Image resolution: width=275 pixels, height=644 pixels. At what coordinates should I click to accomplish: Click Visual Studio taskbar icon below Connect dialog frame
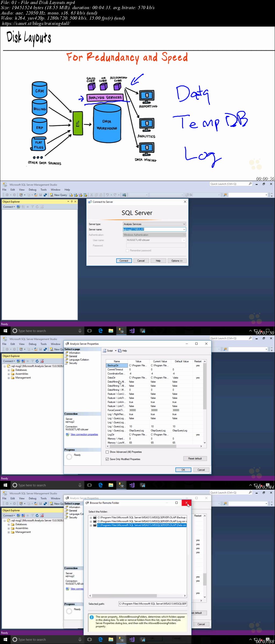point(132,331)
